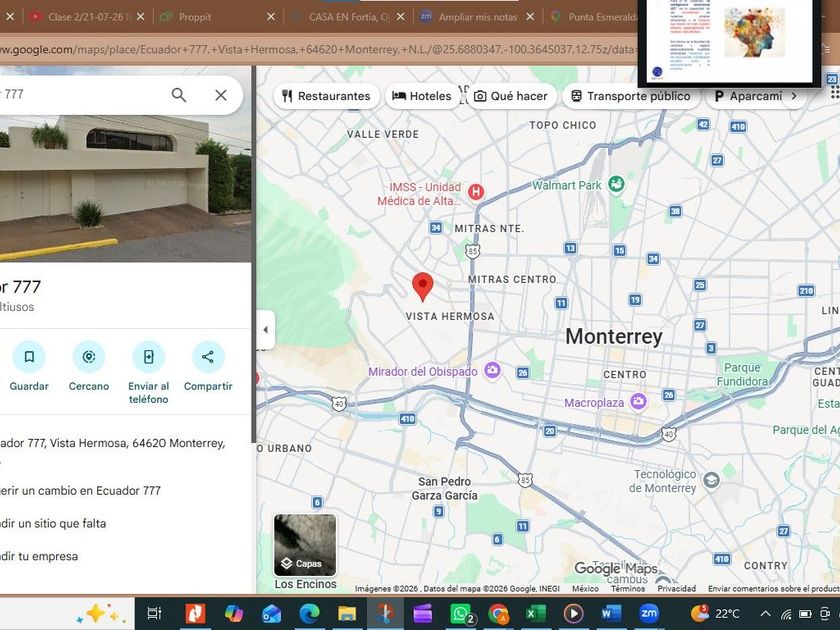840x630 pixels.
Task: Click the address text Ecuador 777, Vista Hermosa
Action: pyautogui.click(x=112, y=444)
